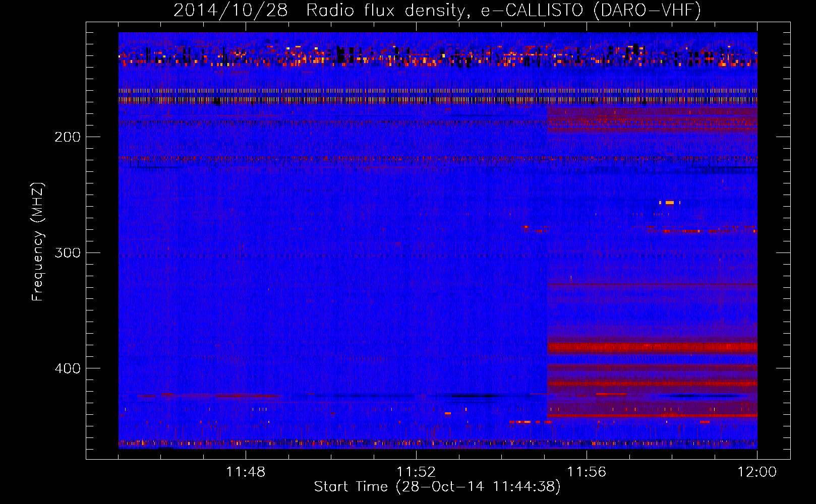Click the 200 frequency tick label

(68, 137)
